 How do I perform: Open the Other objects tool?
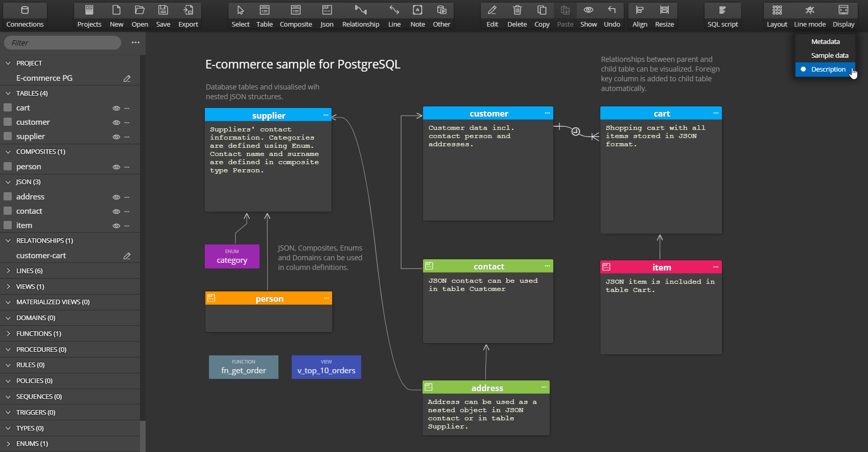[x=441, y=16]
